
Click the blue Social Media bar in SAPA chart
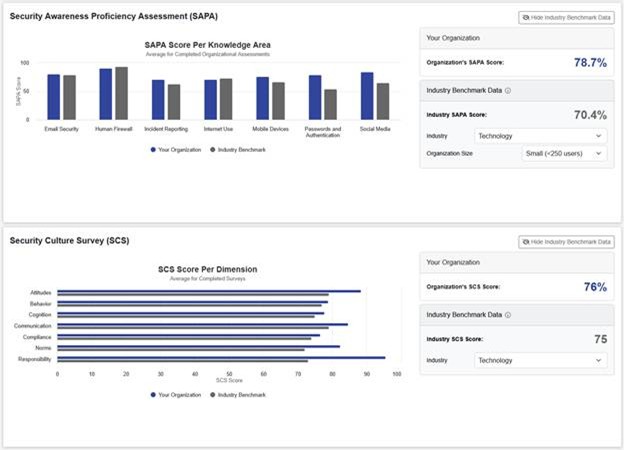pyautogui.click(x=367, y=96)
